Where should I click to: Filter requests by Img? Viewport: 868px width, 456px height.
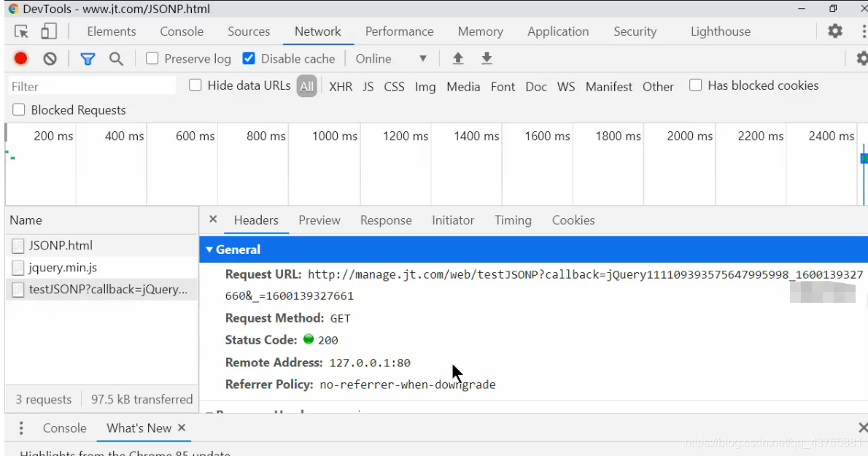tap(425, 87)
